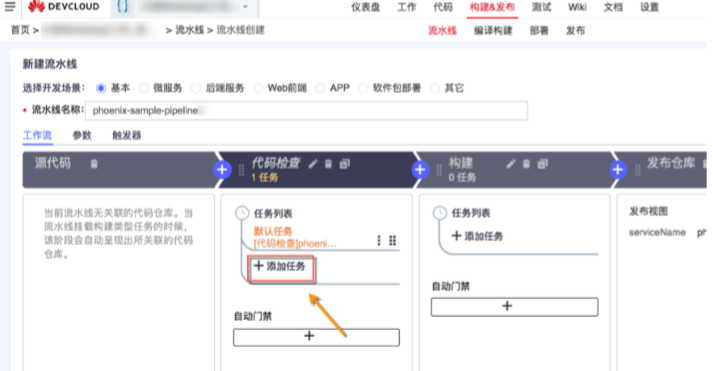Viewport: 713px width, 371px height.
Task: Click 添加任务 in 构建 stage
Action: pos(477,236)
